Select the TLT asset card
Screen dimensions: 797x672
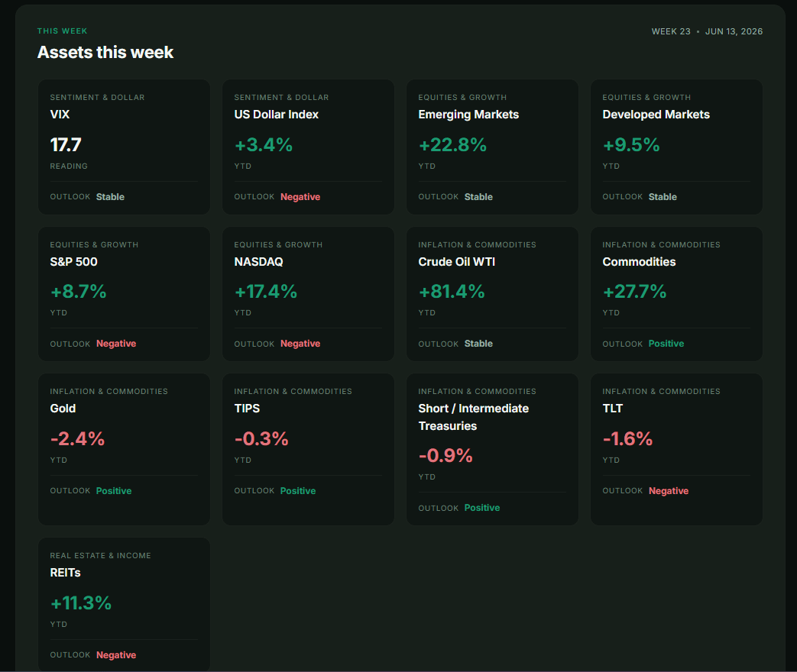tap(676, 450)
